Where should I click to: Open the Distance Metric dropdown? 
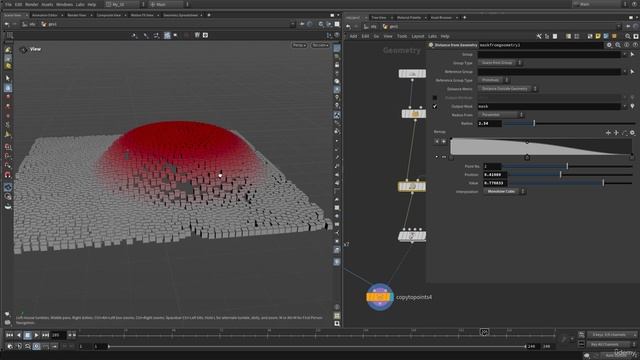pyautogui.click(x=508, y=89)
